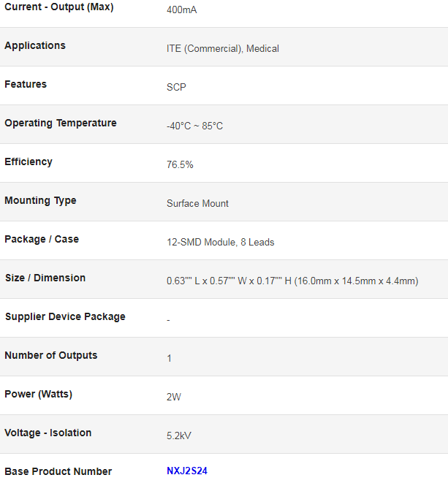Click the Package / Case label
This screenshot has width=448, height=483.
(42, 239)
